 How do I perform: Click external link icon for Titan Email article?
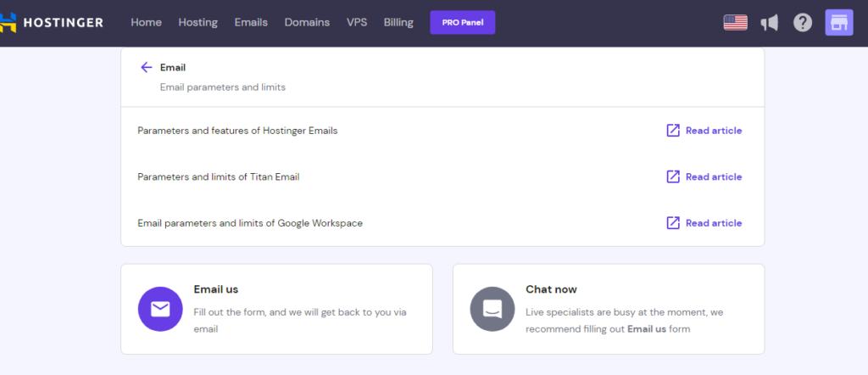673,176
